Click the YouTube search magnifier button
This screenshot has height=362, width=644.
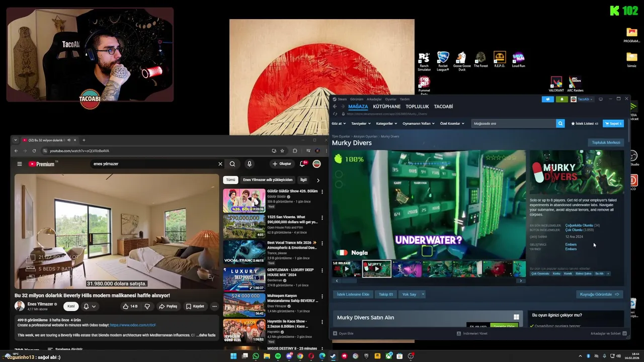coord(232,164)
